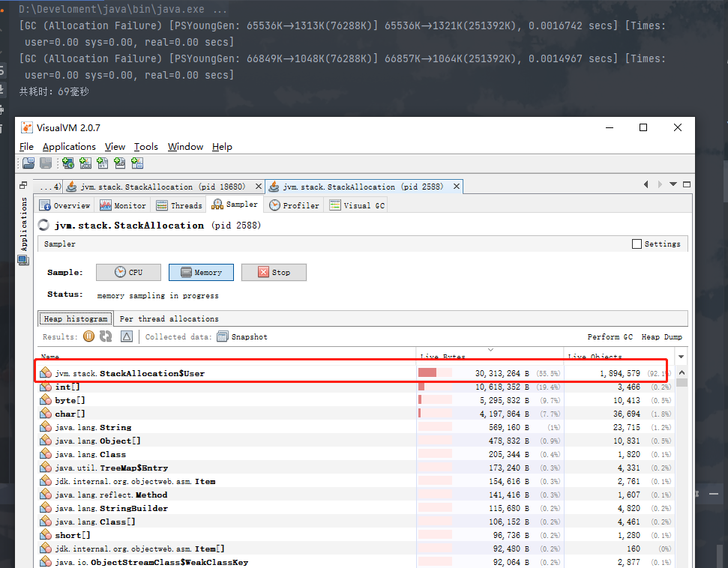Select the byte[] row
Image resolution: width=728 pixels, height=568 pixels.
pos(357,400)
